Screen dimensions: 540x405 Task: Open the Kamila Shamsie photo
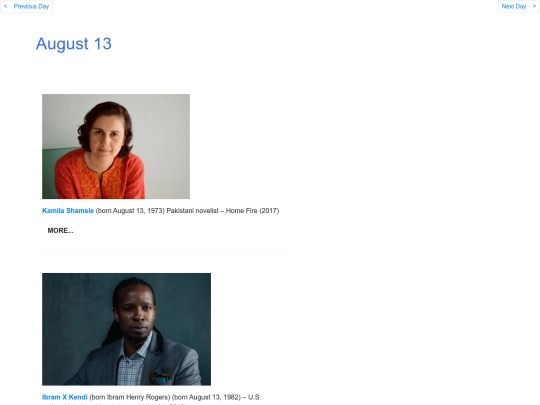pos(116,146)
